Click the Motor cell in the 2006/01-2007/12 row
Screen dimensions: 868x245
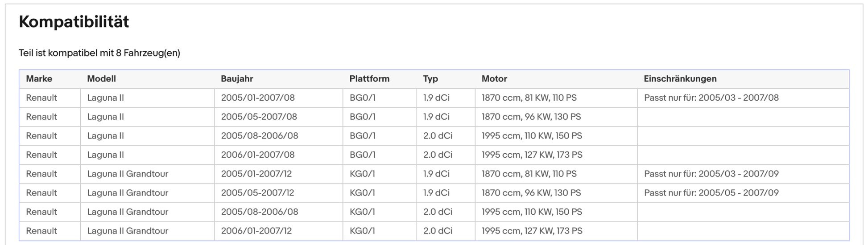532,231
